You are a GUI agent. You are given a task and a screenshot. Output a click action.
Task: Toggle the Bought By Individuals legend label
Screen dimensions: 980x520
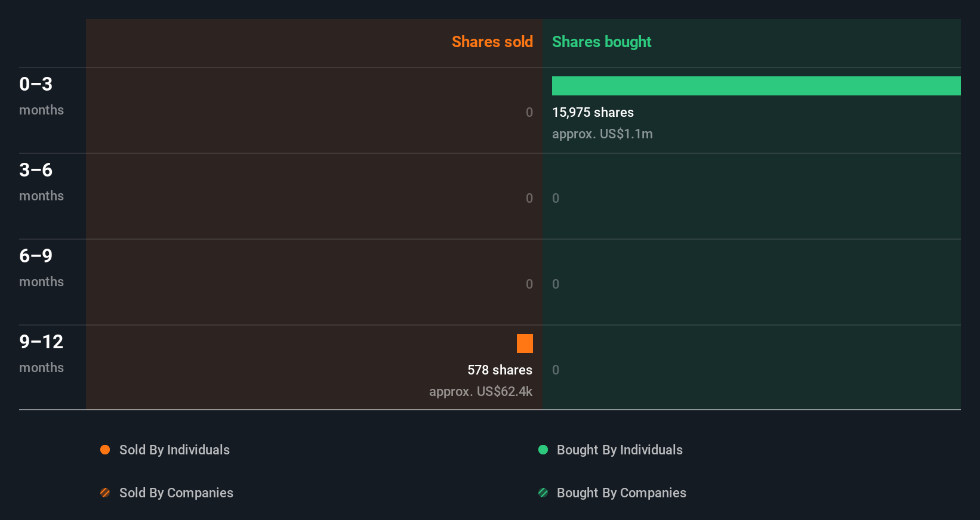620,450
